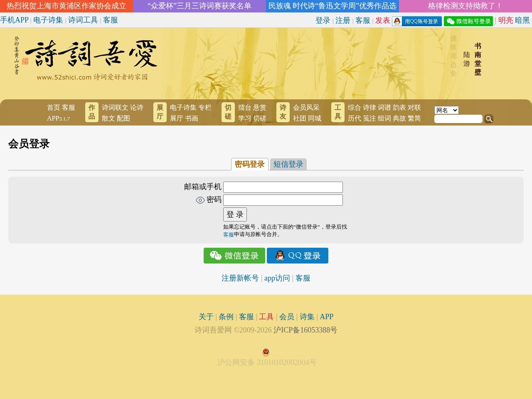Click the 登录 submit button
This screenshot has width=532, height=399.
point(235,214)
